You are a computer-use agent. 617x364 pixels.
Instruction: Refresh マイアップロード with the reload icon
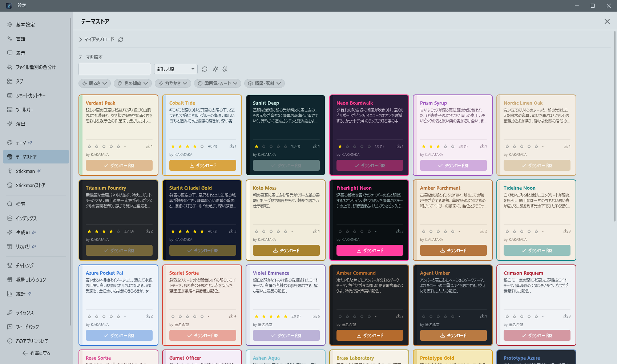[121, 40]
